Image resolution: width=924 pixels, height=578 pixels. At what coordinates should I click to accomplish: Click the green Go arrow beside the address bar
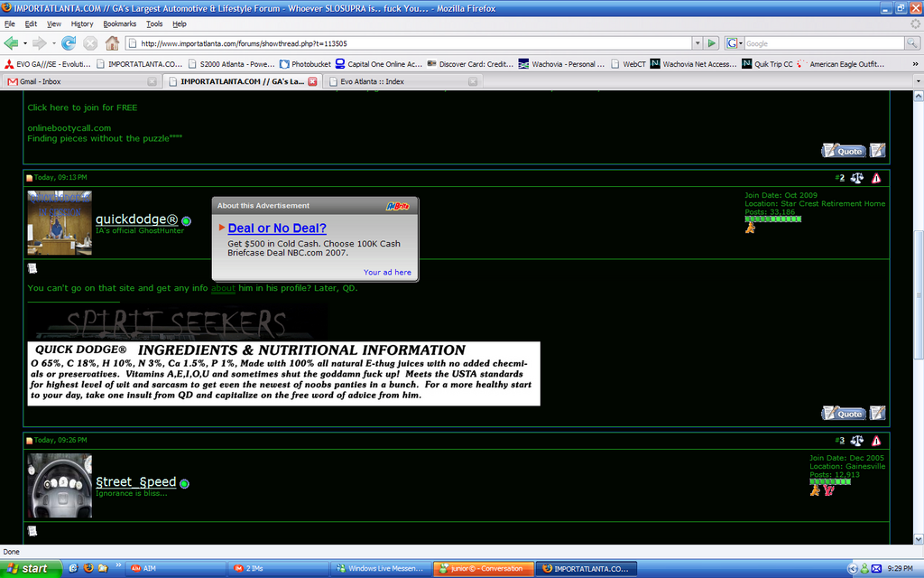point(712,42)
